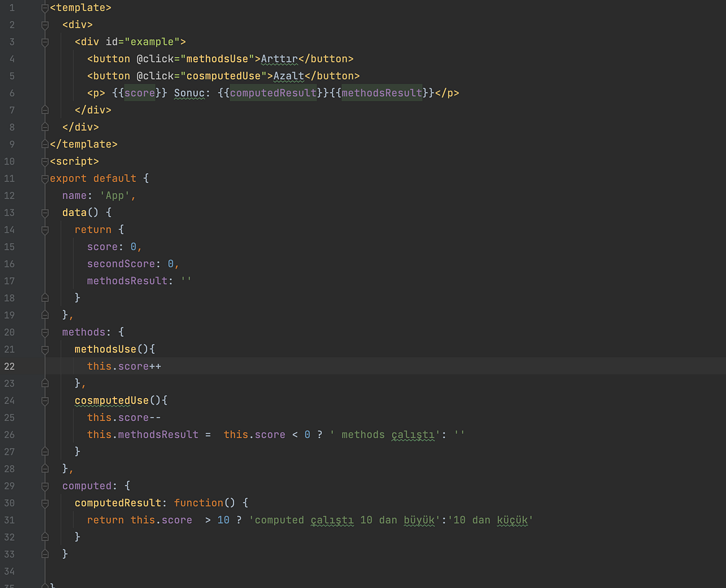Image resolution: width=726 pixels, height=588 pixels.
Task: Click line number 6 in the gutter
Action: click(11, 93)
